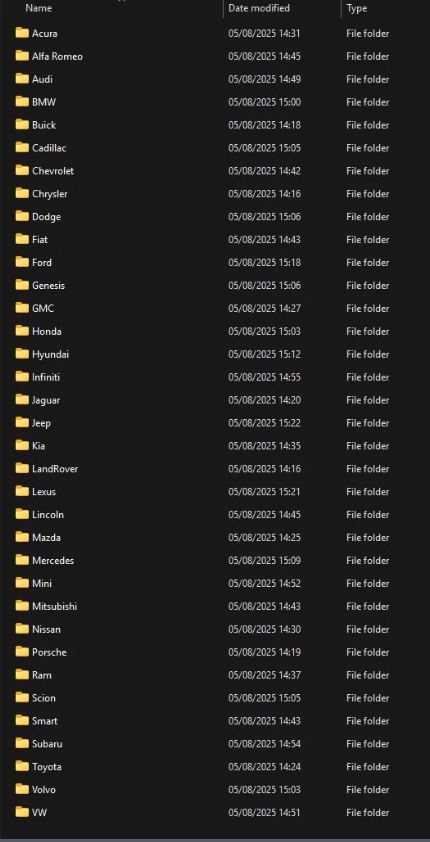Click the Mitsubishi folder label
Viewport: 430px width, 842px height.
[x=54, y=606]
